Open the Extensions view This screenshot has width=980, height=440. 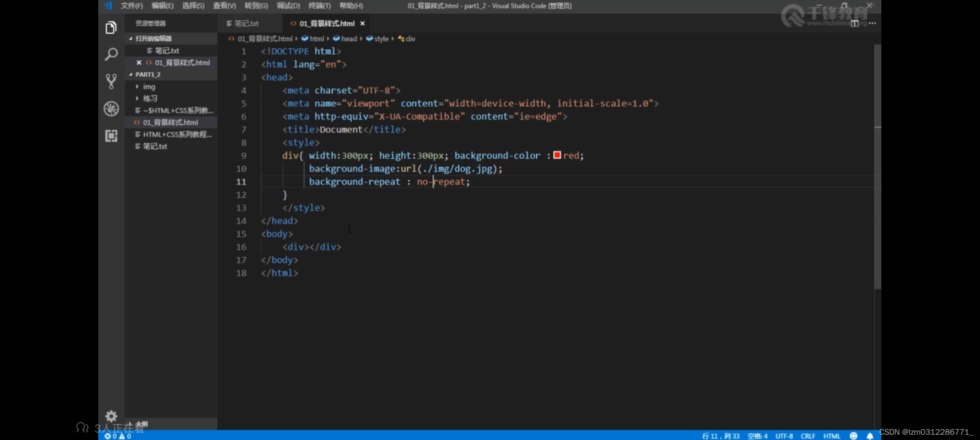click(111, 136)
